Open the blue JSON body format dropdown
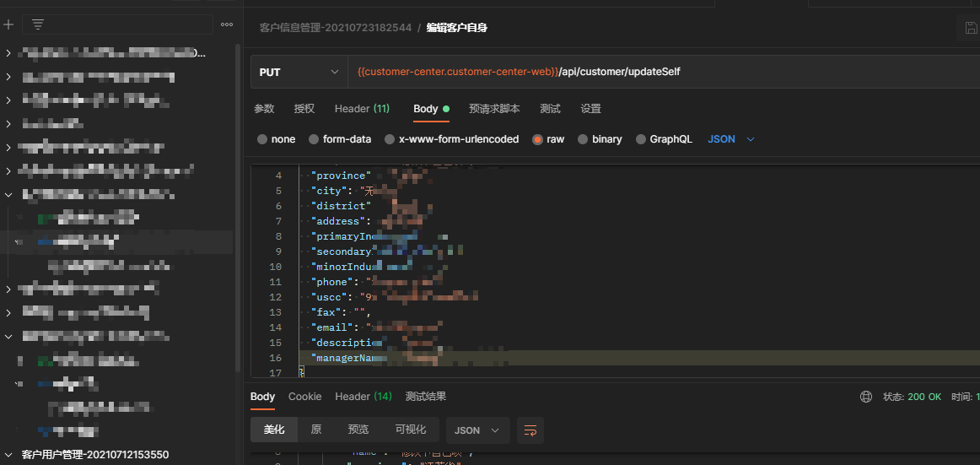 [x=731, y=139]
